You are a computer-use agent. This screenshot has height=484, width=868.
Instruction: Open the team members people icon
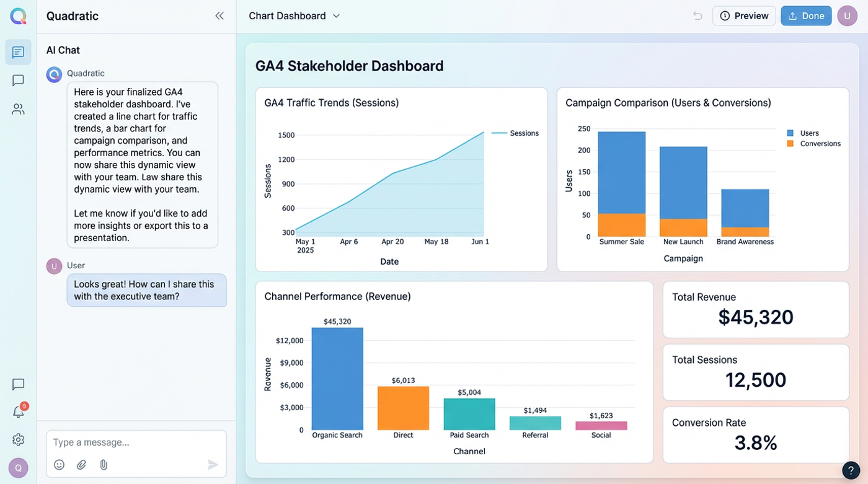point(18,110)
